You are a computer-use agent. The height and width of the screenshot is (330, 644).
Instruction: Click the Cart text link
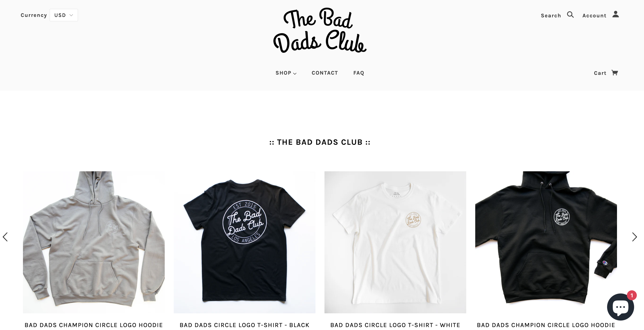(600, 73)
